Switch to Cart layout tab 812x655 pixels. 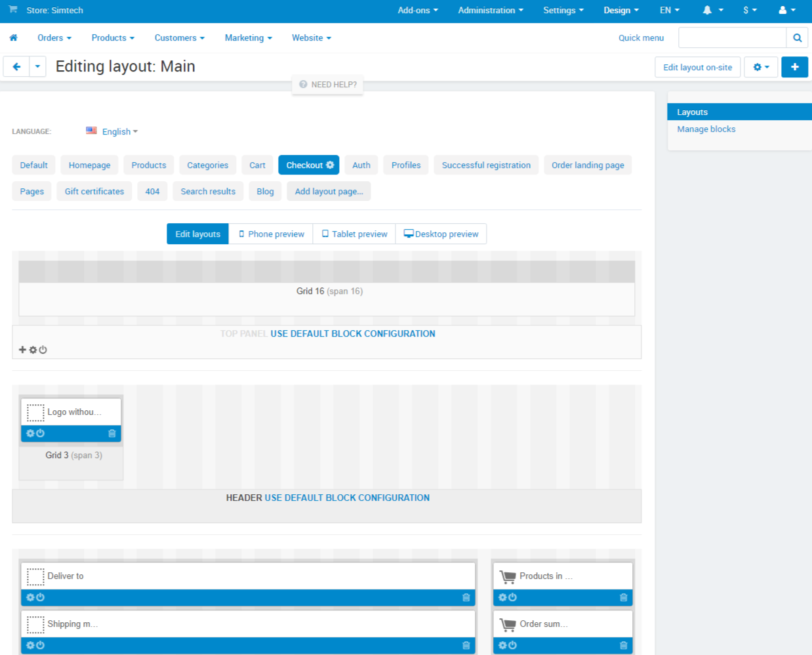tap(258, 165)
